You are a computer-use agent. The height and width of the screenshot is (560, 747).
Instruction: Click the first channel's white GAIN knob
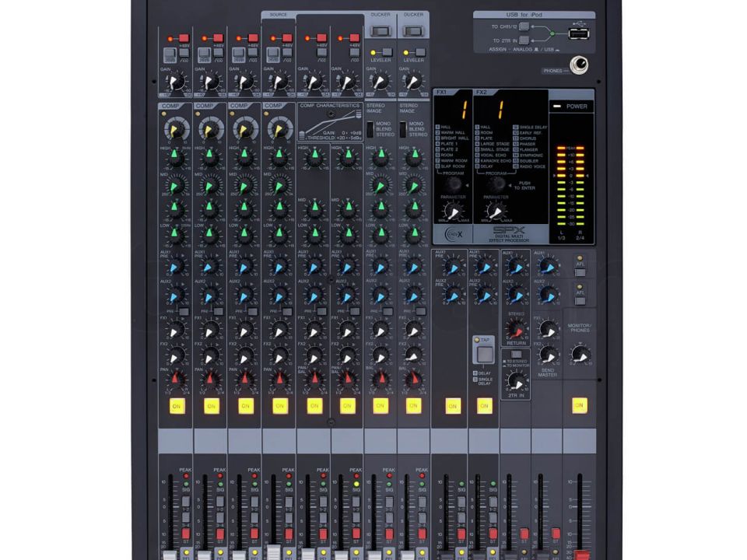click(x=177, y=82)
